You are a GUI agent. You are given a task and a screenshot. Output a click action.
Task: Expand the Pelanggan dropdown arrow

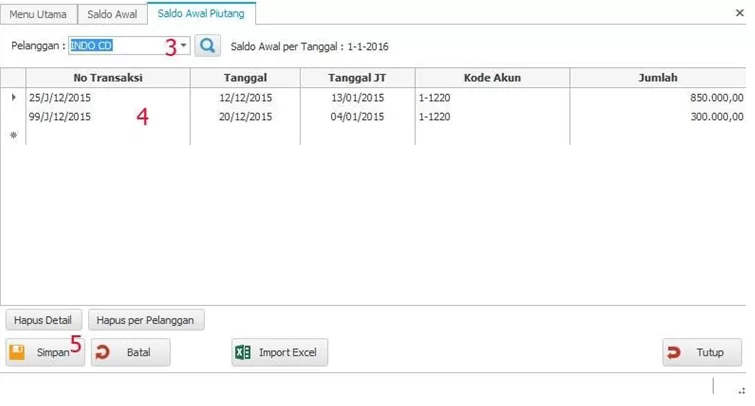click(x=184, y=46)
